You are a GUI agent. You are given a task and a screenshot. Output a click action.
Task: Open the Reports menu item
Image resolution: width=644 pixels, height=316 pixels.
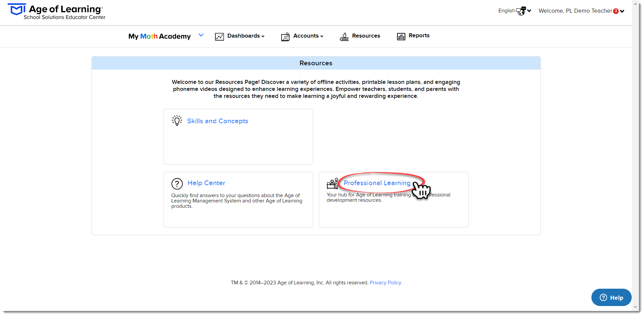419,35
